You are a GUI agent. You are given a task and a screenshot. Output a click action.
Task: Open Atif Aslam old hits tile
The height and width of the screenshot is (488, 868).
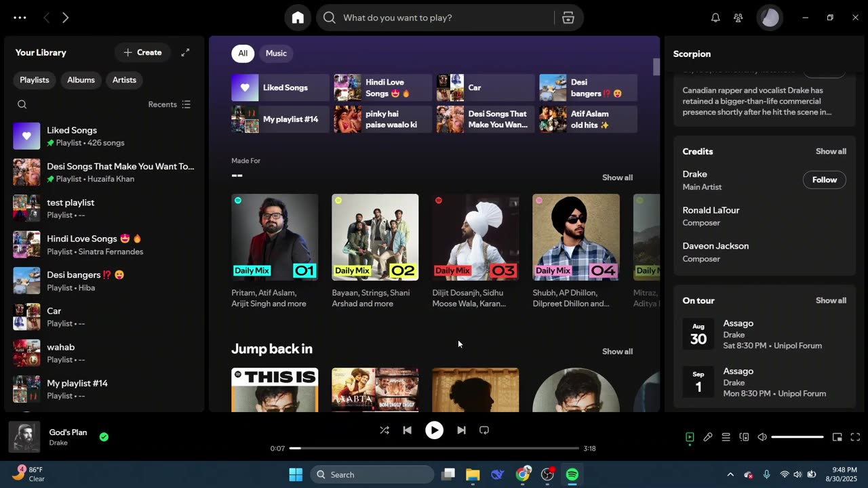coord(588,119)
